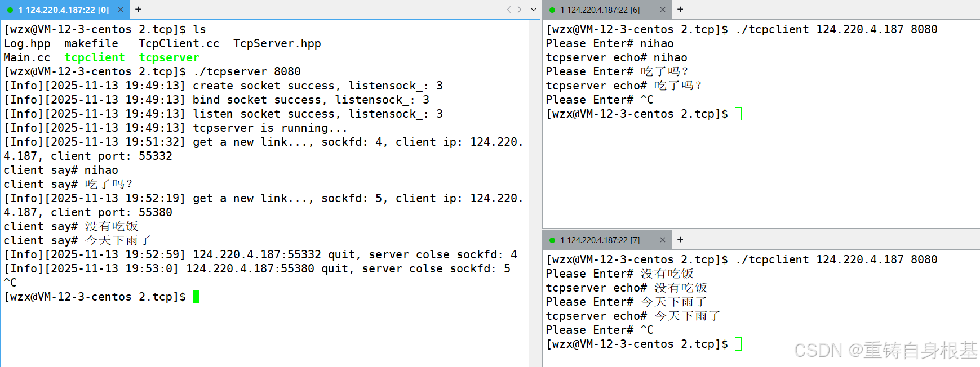Click 'tcpserver echo# 今天下雨了' in bottom-right pane
Screen dimensions: 980x367
(x=633, y=316)
